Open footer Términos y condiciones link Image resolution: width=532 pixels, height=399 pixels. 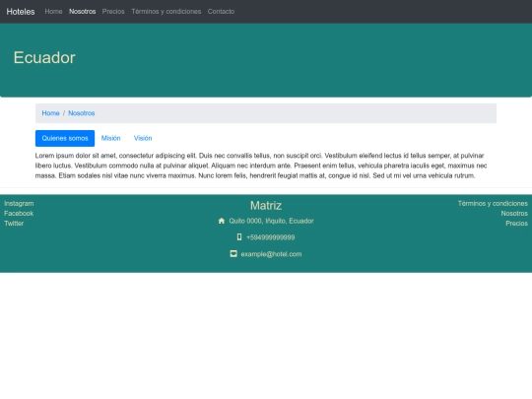tap(493, 204)
